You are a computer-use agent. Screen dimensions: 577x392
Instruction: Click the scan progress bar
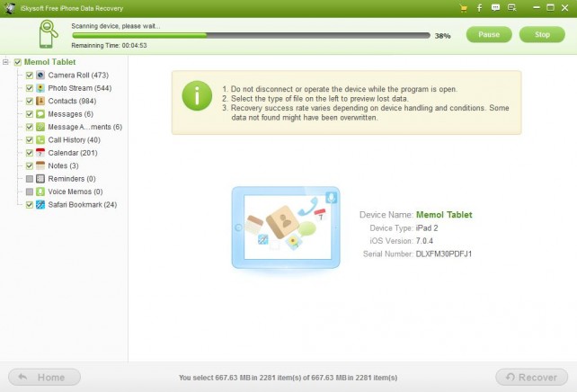point(251,35)
